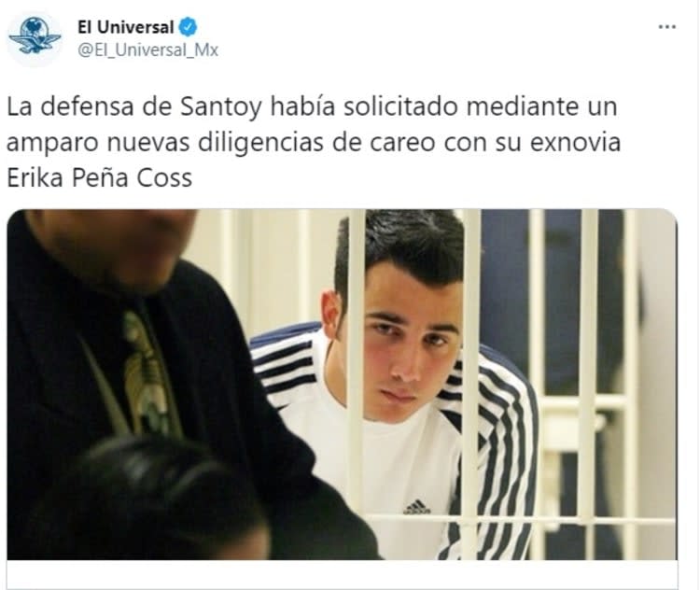This screenshot has height=590, width=700.
Task: Click the El Universal display name
Action: (x=125, y=27)
